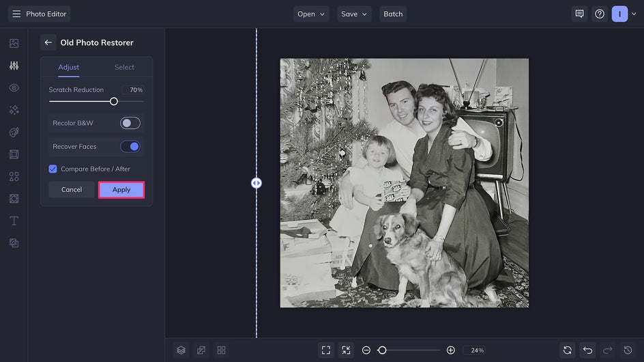Click the reset rotate arrows icon

click(x=568, y=350)
